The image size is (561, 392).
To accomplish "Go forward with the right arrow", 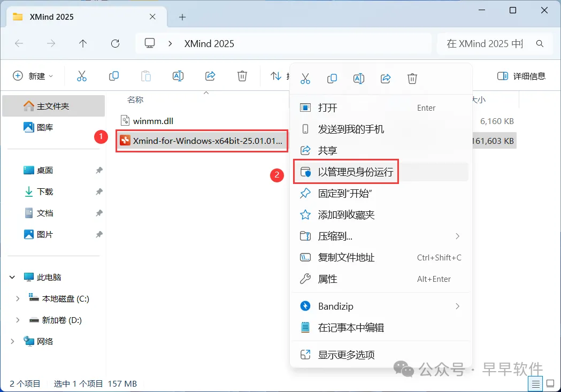I will coord(51,44).
